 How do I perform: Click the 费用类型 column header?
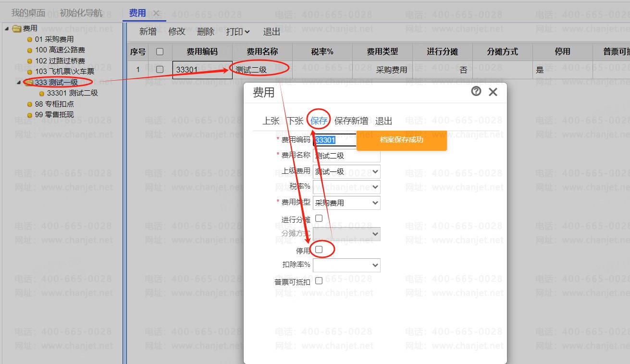click(x=383, y=52)
